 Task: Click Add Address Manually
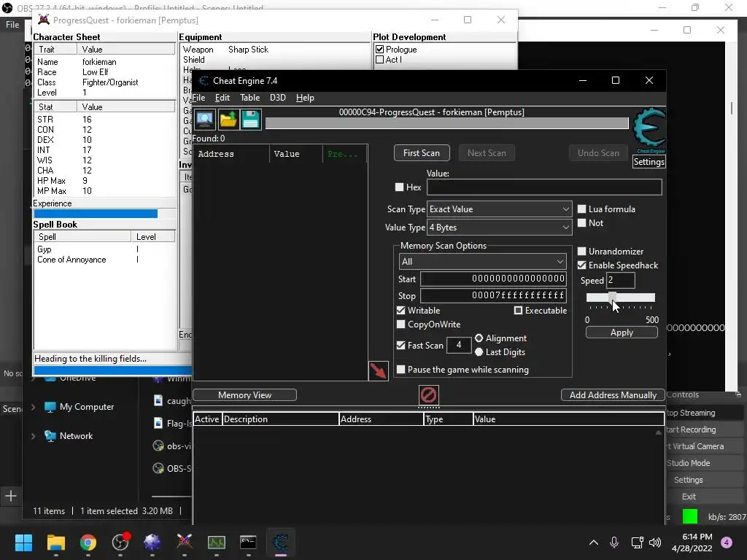click(613, 394)
